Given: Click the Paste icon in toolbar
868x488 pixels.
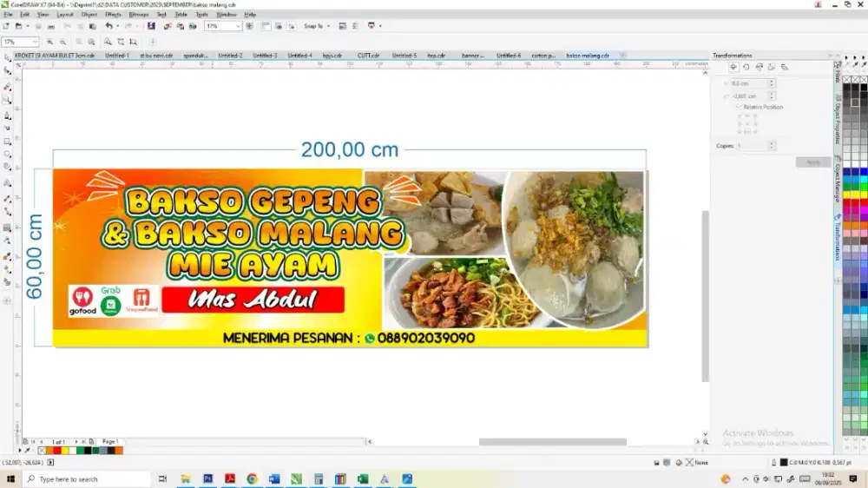Looking at the screenshot, I should click(x=93, y=26).
